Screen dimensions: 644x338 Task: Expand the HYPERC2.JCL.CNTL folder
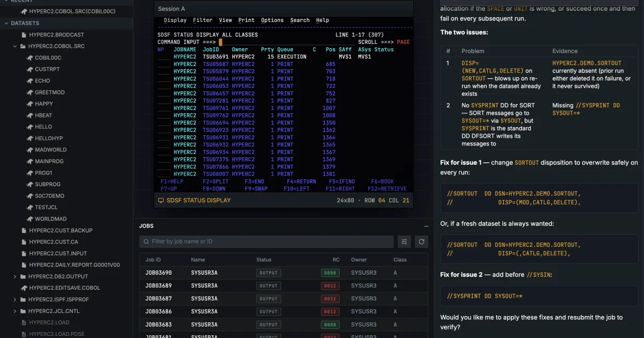point(15,311)
